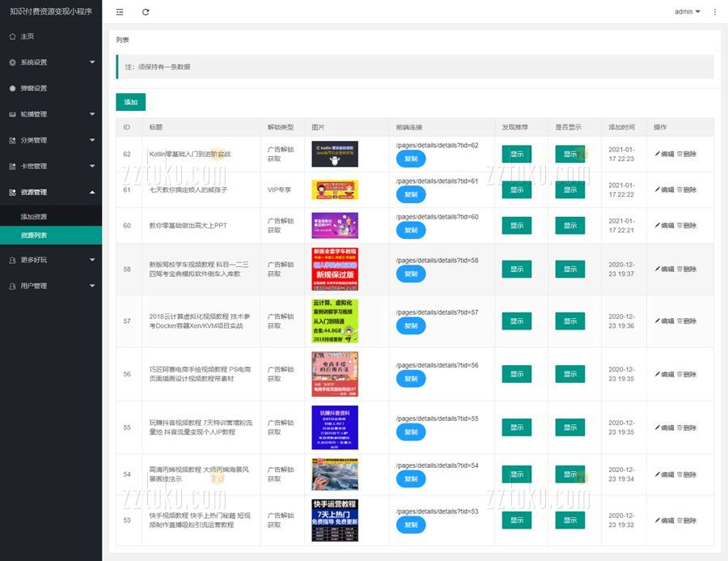The height and width of the screenshot is (561, 728).
Task: Click the home icon beside 主页
Action: [x=12, y=36]
